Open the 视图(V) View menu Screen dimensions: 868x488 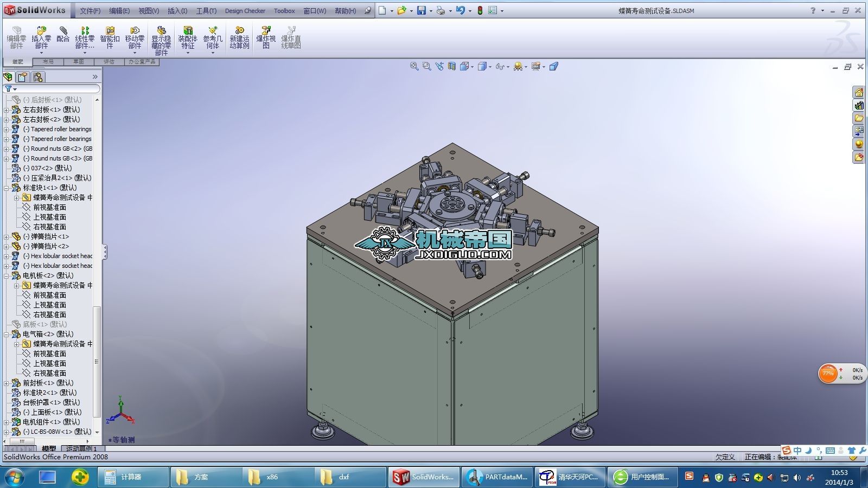pos(149,11)
